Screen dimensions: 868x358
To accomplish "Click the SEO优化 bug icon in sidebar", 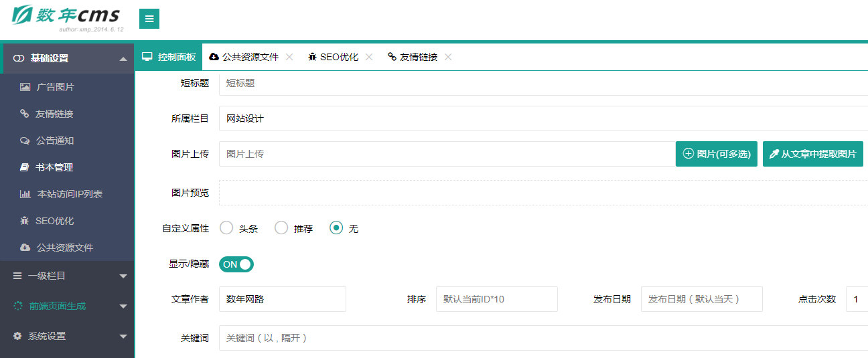I will [24, 221].
